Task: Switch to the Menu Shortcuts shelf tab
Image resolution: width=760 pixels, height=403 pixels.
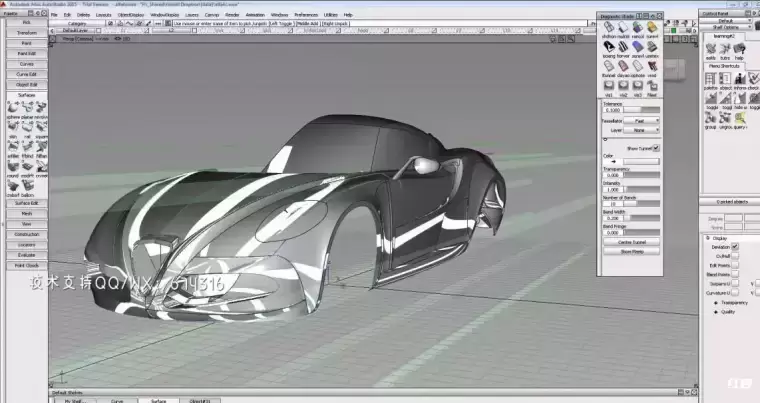Action: click(x=725, y=66)
